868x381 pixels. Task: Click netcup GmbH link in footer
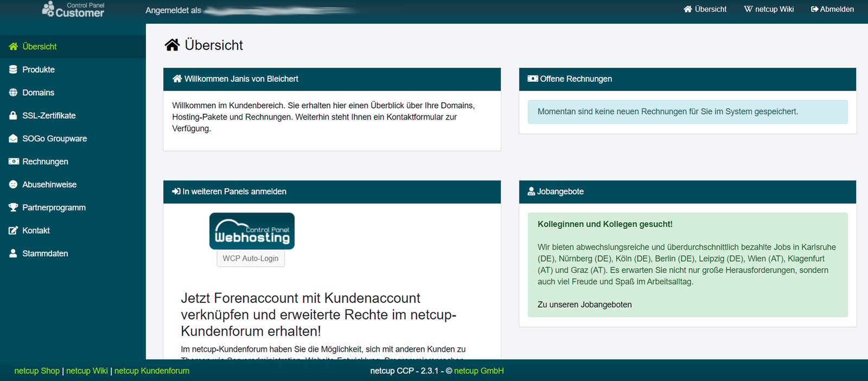479,371
